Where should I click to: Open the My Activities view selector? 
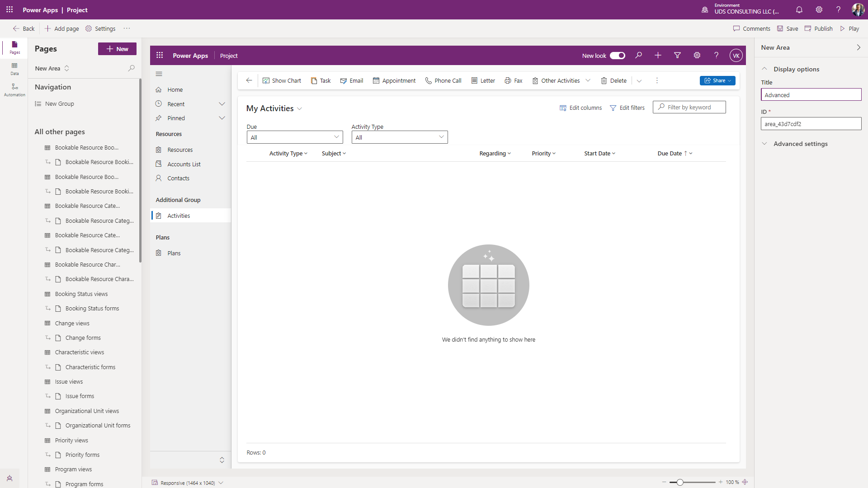pos(274,108)
